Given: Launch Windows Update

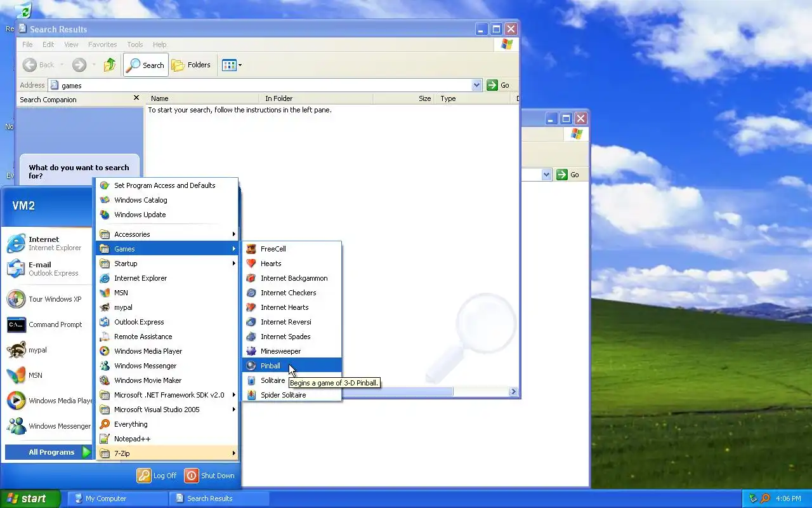Looking at the screenshot, I should tap(167, 215).
